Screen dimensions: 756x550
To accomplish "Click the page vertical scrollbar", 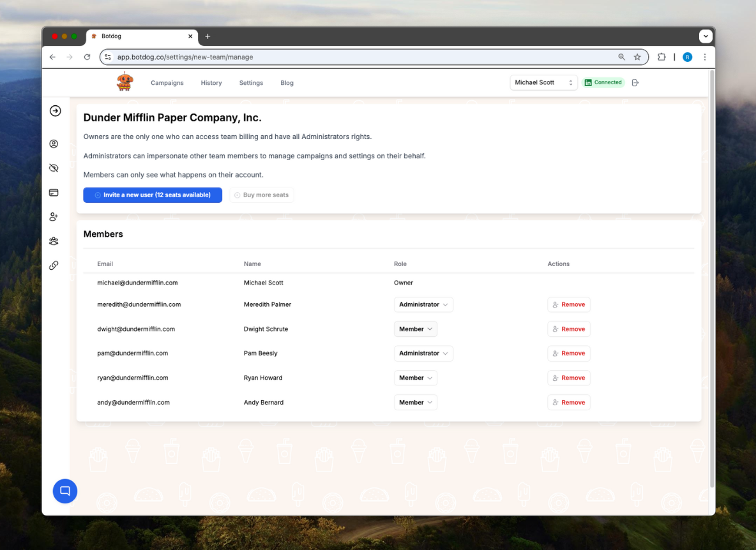I will (712, 279).
